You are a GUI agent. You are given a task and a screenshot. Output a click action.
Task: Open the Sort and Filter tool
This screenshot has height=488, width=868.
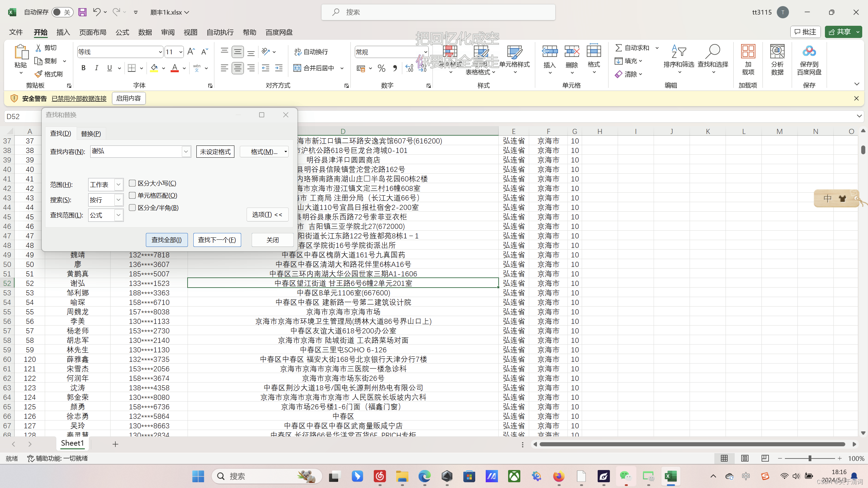[679, 54]
